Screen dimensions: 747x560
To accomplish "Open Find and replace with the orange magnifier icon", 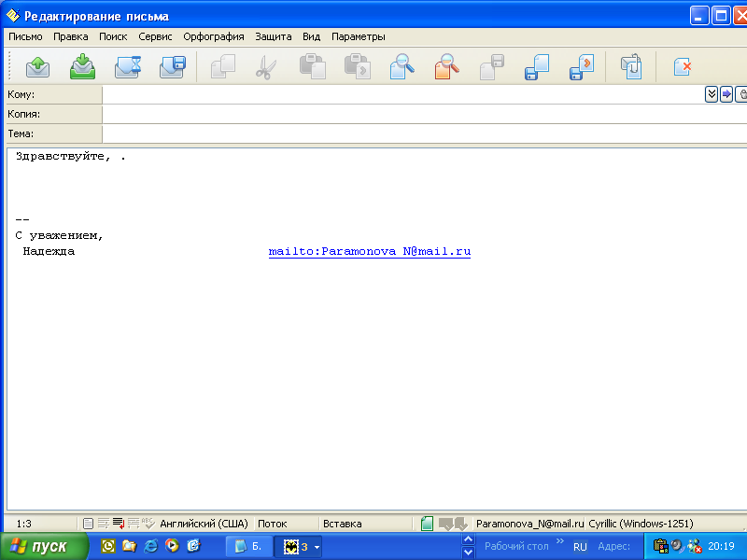I will 447,66.
